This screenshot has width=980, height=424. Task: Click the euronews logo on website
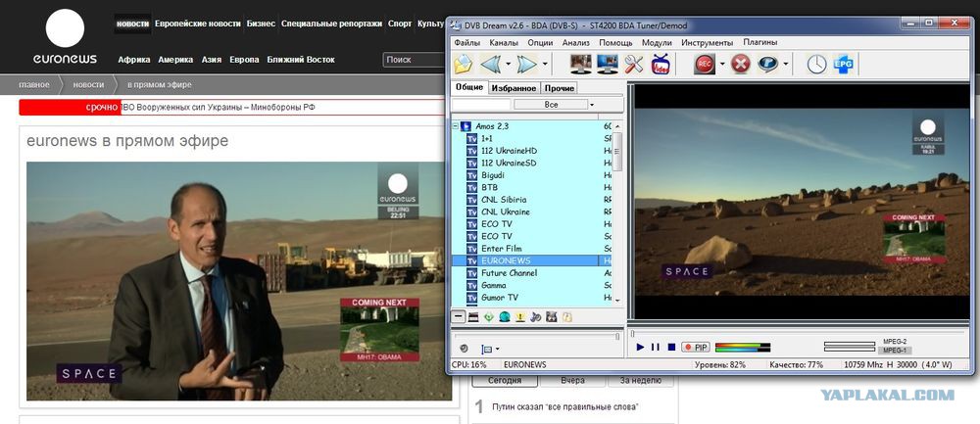pyautogui.click(x=65, y=37)
